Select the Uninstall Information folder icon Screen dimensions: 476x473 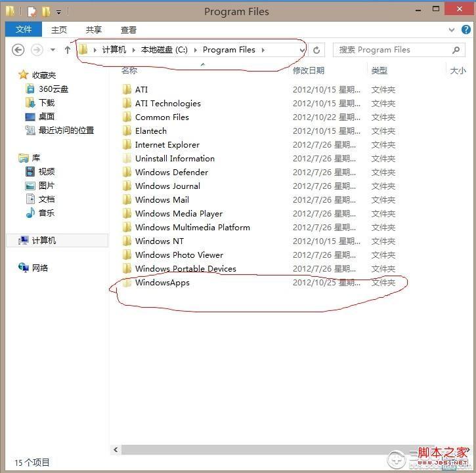127,158
